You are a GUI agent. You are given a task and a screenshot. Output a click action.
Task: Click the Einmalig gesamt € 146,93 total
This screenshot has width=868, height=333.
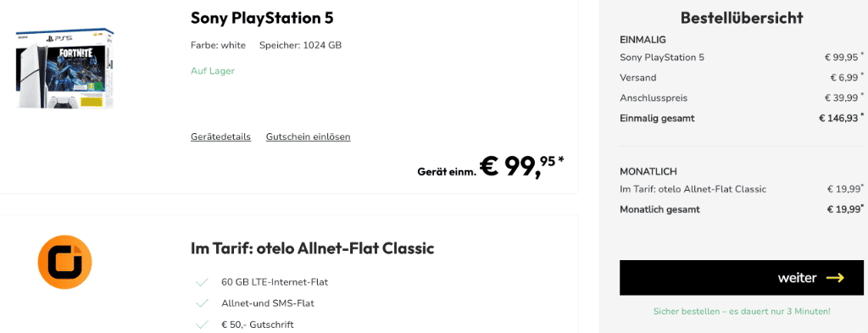pos(741,119)
